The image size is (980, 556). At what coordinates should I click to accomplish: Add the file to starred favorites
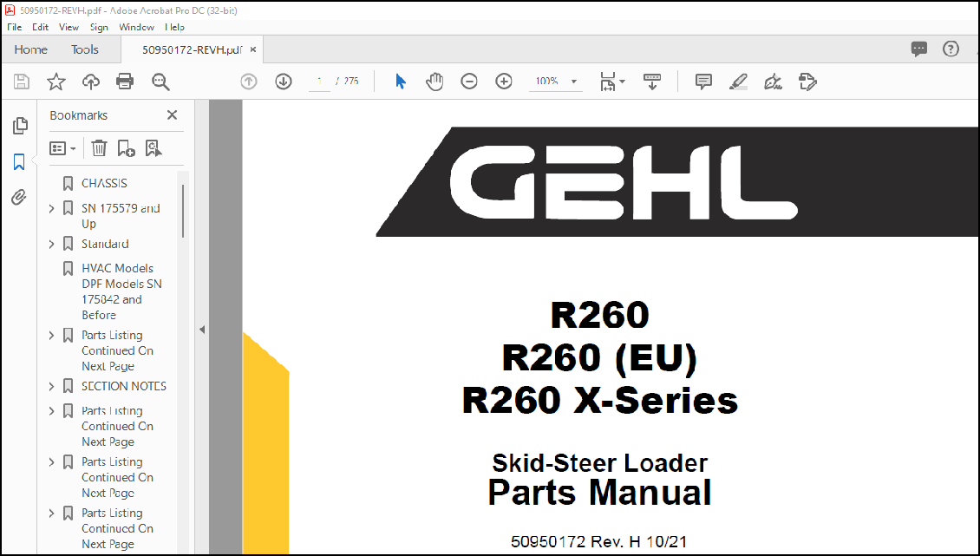(x=56, y=82)
